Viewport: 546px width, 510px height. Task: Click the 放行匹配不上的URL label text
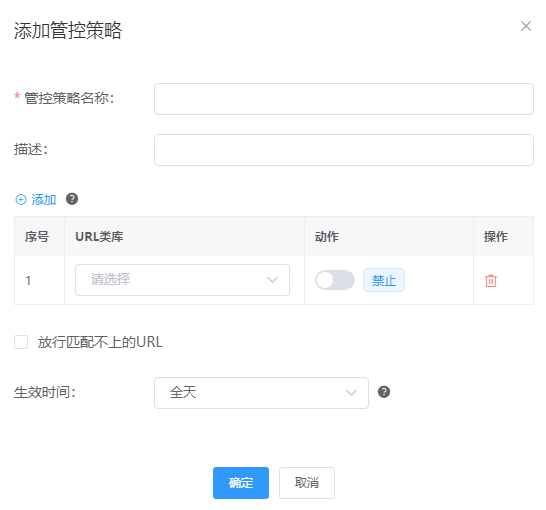100,342
